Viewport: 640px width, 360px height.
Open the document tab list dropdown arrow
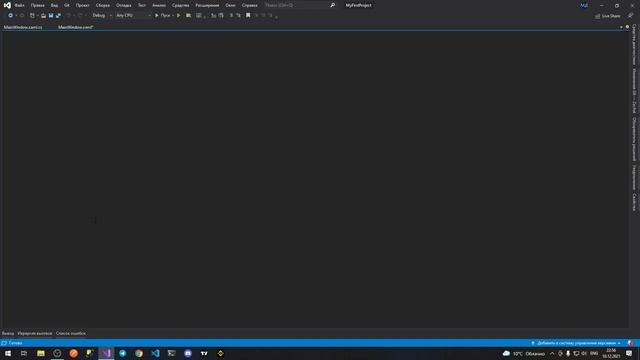[621, 27]
